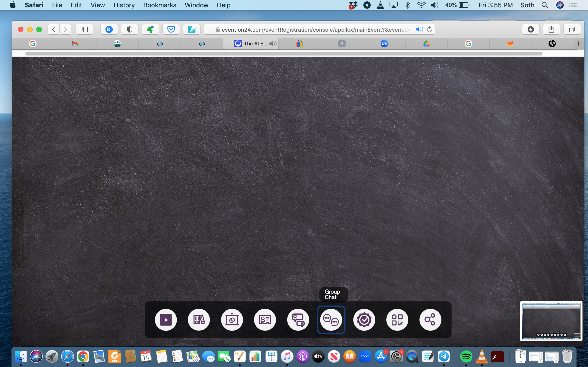588x367 pixels.
Task: Open the Pocket extension button
Action: click(171, 29)
